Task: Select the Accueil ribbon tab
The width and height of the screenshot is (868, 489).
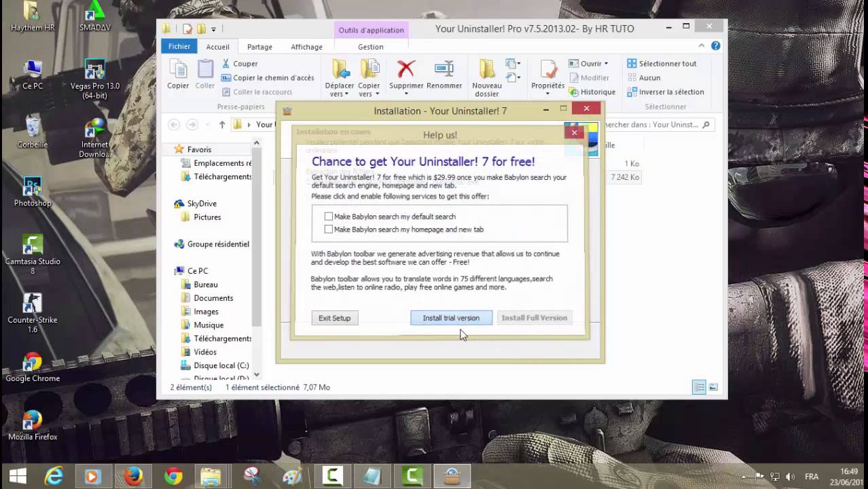Action: click(x=217, y=47)
